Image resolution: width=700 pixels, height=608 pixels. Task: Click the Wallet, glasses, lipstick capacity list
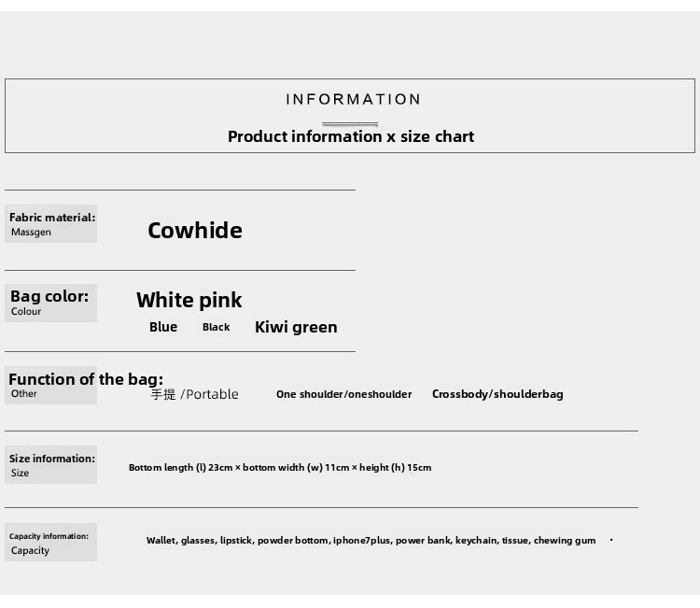coord(371,541)
